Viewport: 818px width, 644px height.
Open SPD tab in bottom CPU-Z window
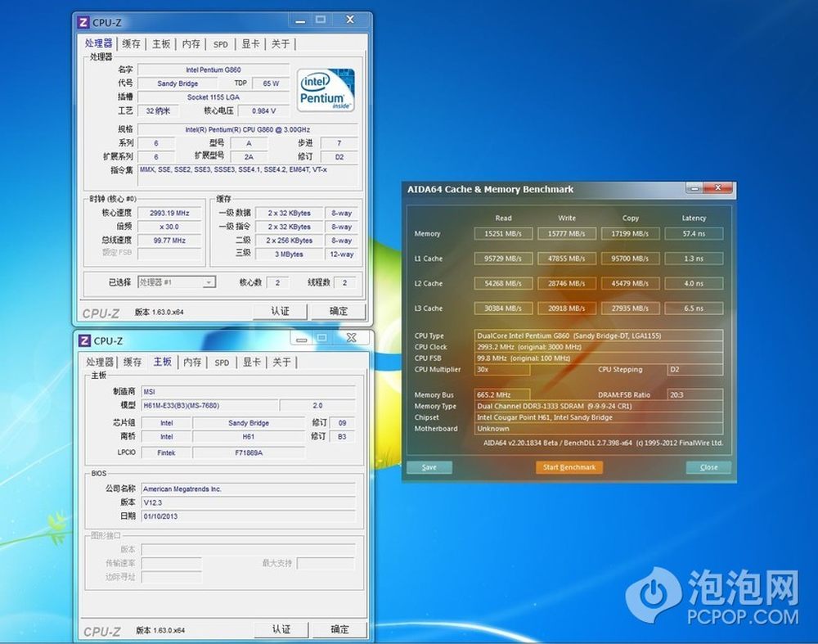[222, 363]
